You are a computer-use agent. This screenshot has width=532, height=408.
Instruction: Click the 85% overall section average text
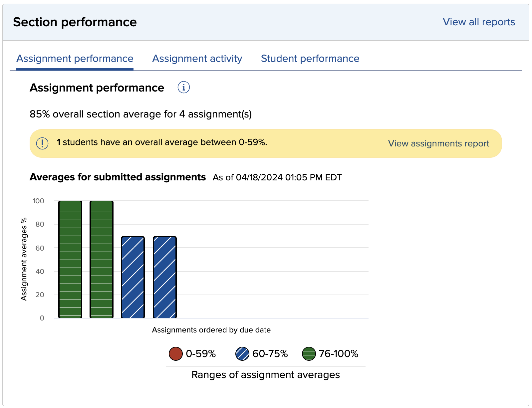coord(140,114)
